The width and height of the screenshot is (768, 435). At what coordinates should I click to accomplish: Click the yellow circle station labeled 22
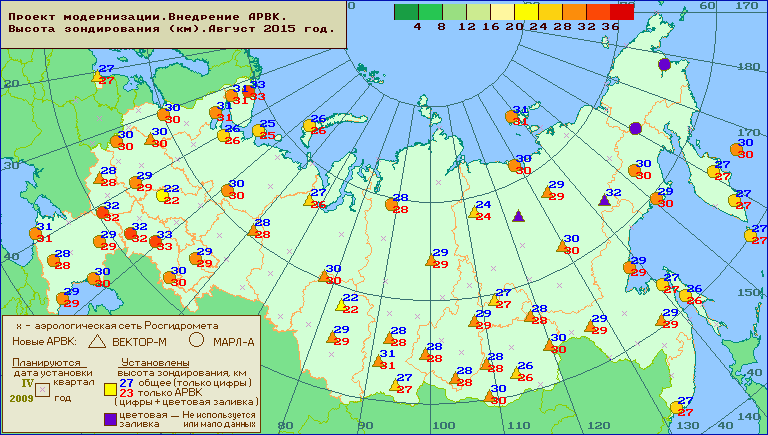coord(163,195)
